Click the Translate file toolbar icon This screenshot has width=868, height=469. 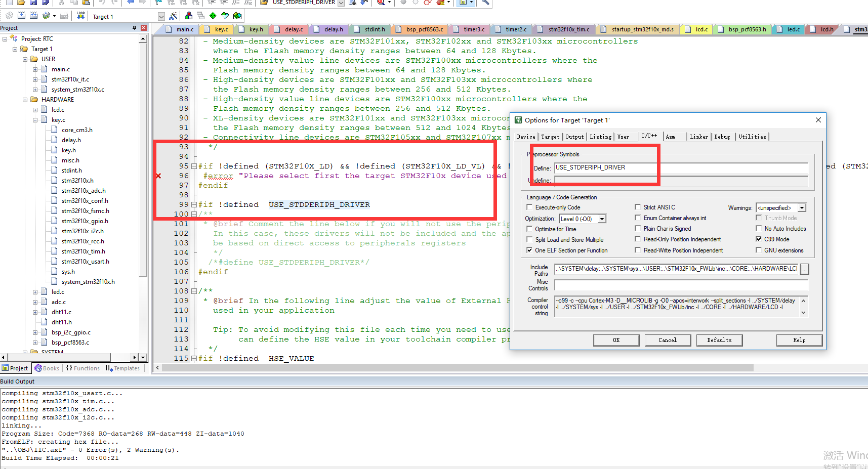[x=9, y=16]
